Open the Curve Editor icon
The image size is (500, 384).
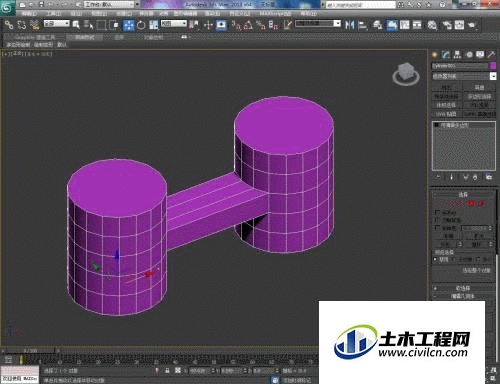(405, 25)
